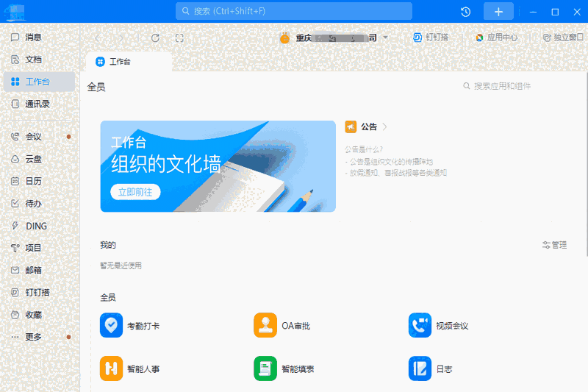Open the 消息 messages section
Screen dimensions: 588x392
click(33, 37)
